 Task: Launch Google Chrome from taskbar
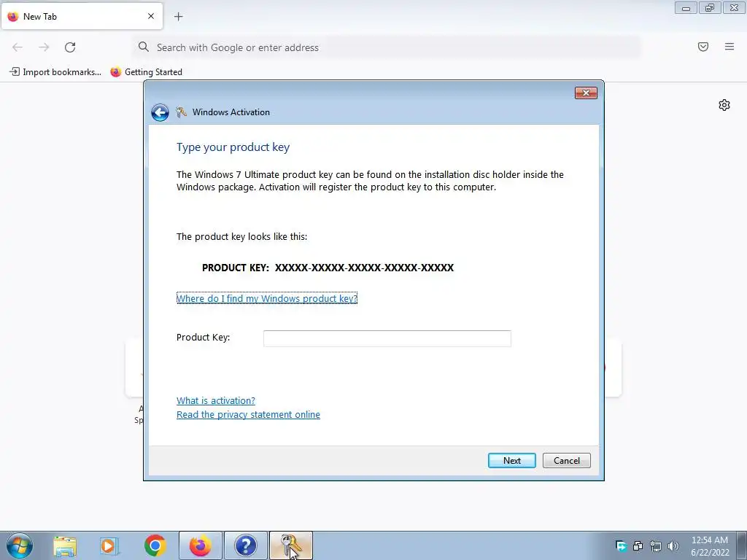(x=155, y=546)
